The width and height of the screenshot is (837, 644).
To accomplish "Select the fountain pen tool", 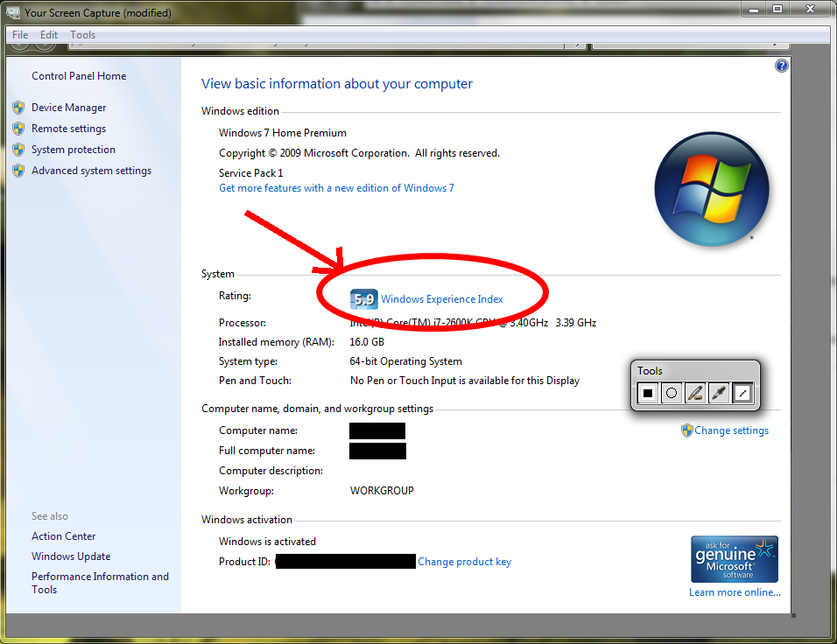I will tap(695, 393).
